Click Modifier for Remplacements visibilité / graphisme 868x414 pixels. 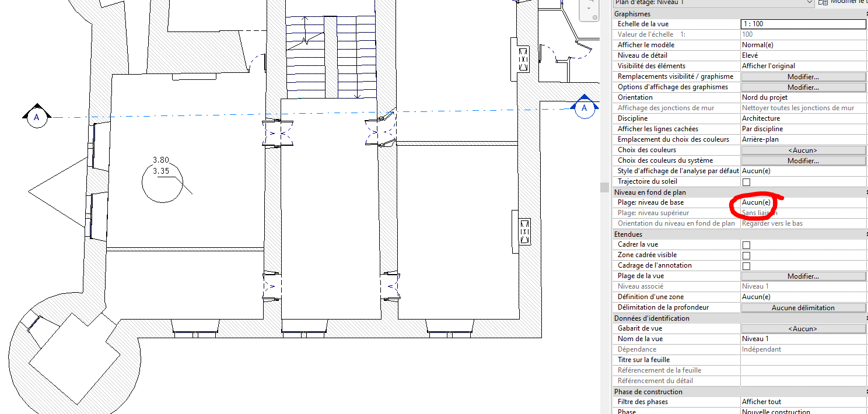point(803,76)
